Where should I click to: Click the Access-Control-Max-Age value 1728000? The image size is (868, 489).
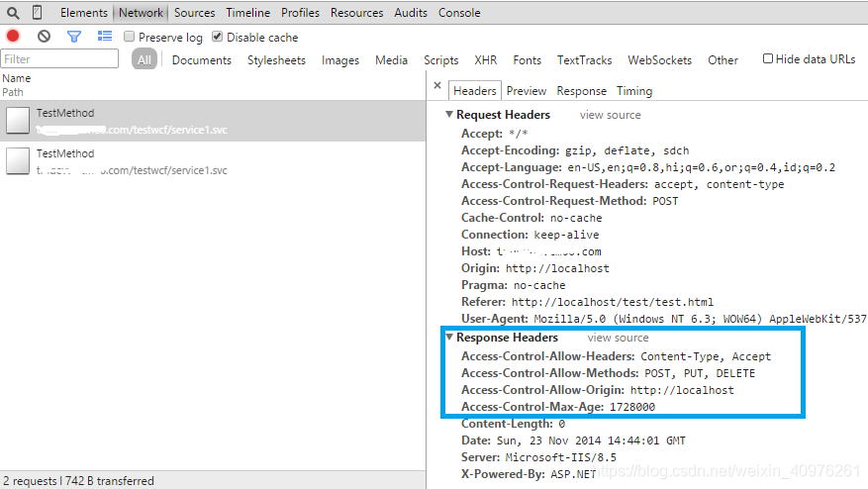(x=632, y=407)
